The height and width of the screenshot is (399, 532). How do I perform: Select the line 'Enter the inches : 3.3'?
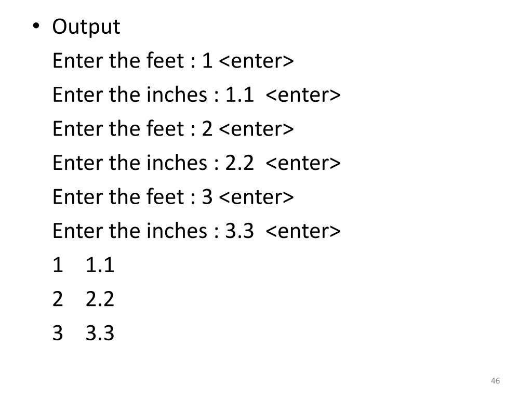(153, 231)
